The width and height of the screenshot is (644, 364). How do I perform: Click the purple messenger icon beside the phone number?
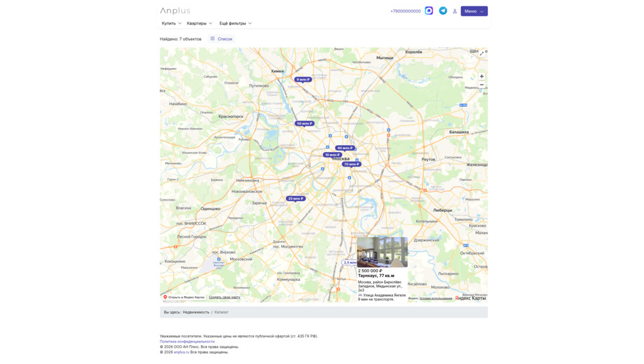[429, 11]
